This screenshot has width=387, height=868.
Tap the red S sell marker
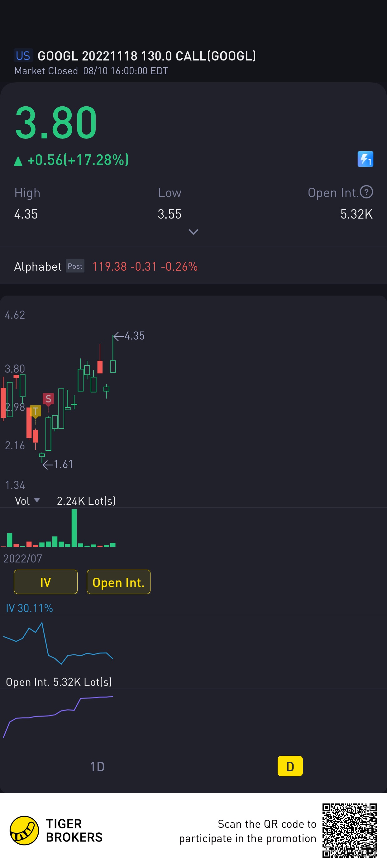click(x=48, y=399)
